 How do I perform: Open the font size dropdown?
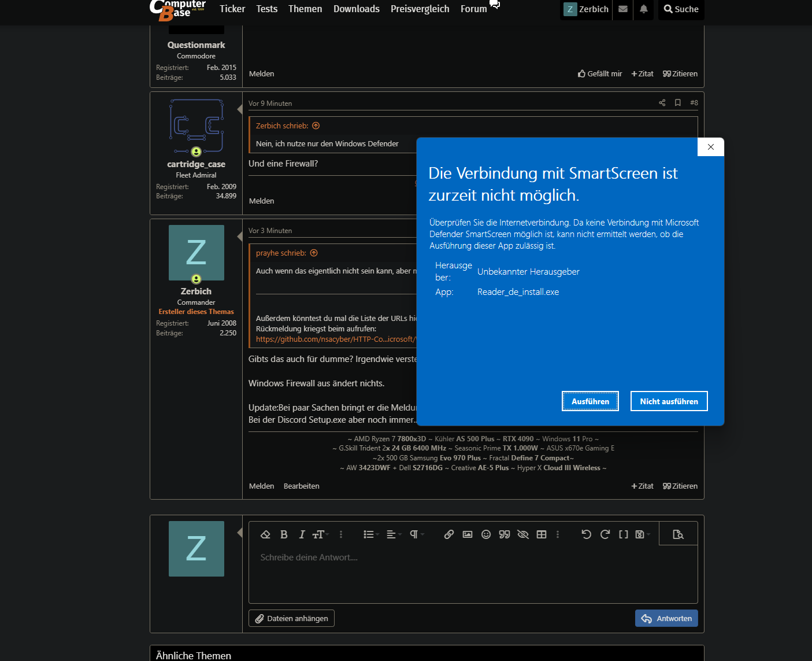(x=320, y=534)
